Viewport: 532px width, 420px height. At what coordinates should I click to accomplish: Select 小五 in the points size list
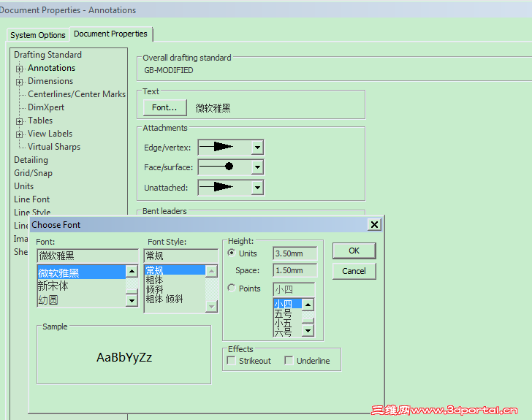(x=287, y=323)
